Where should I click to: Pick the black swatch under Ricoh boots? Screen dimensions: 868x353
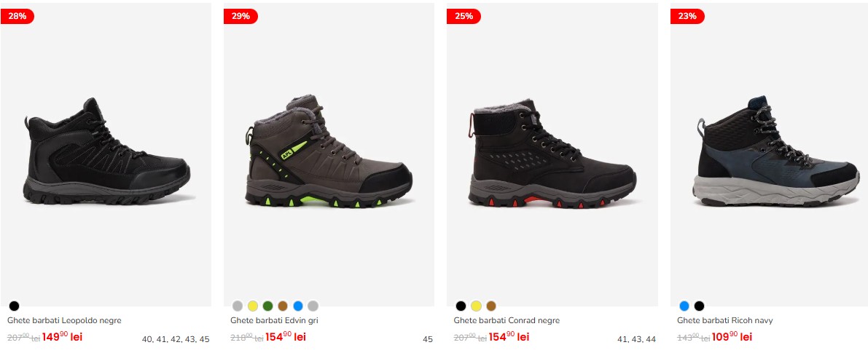[x=699, y=306]
